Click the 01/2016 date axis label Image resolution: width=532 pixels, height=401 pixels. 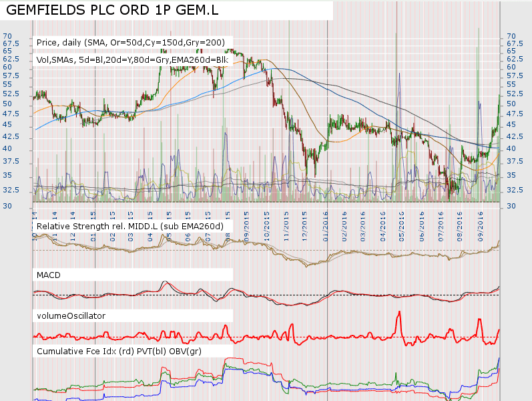(325, 227)
